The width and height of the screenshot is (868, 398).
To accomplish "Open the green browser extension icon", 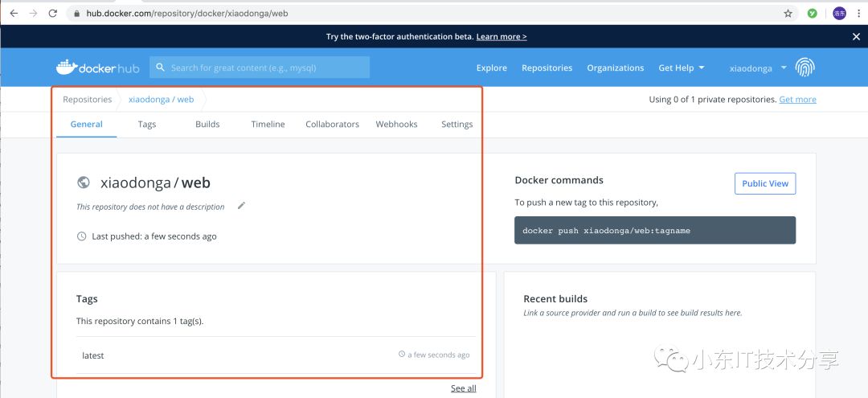I will pyautogui.click(x=812, y=14).
